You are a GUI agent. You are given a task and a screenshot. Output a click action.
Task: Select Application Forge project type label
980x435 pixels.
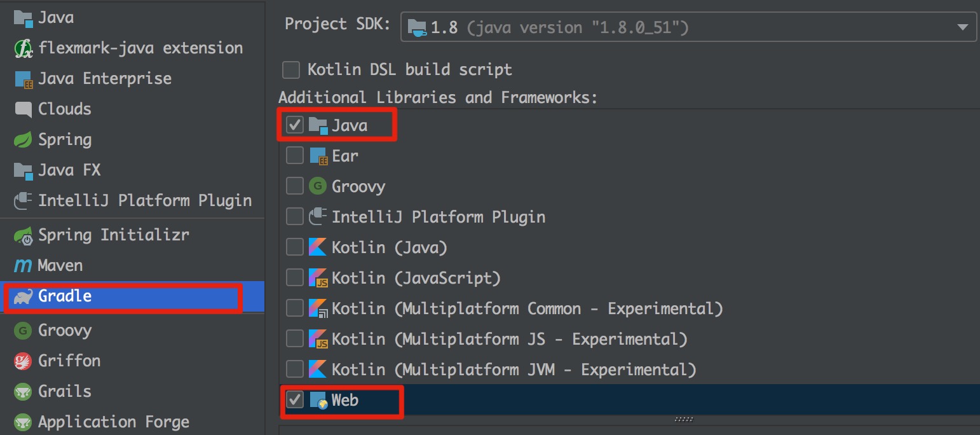(x=114, y=422)
